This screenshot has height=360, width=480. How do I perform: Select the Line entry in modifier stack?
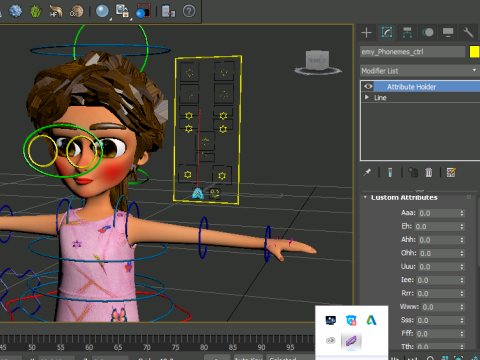(380, 98)
